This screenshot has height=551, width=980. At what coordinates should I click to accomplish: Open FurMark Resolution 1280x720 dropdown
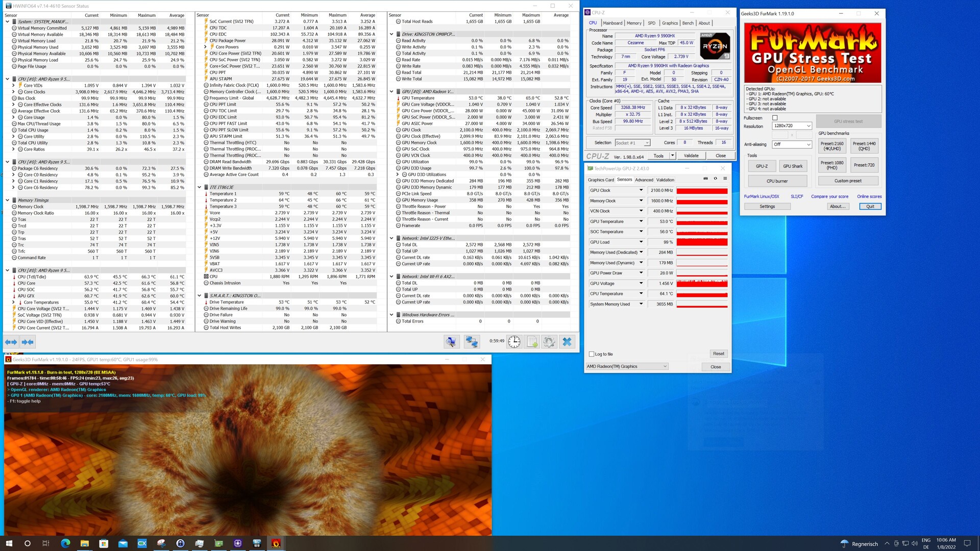792,126
